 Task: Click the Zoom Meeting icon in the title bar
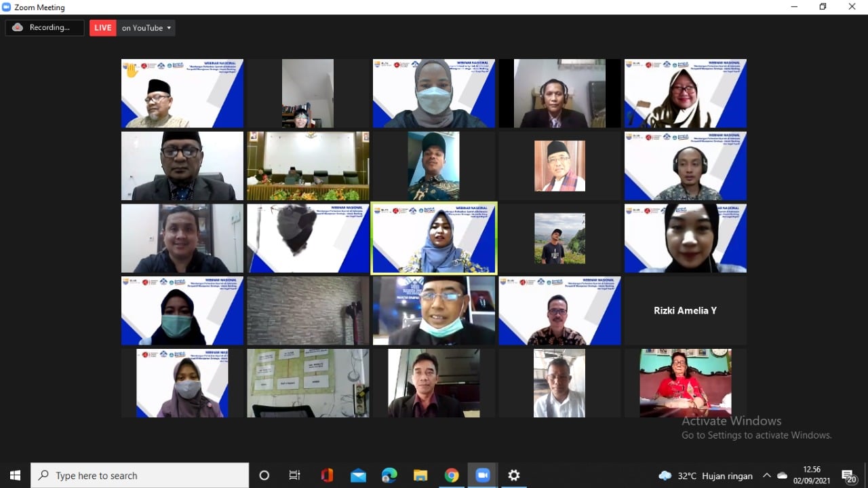click(x=6, y=7)
